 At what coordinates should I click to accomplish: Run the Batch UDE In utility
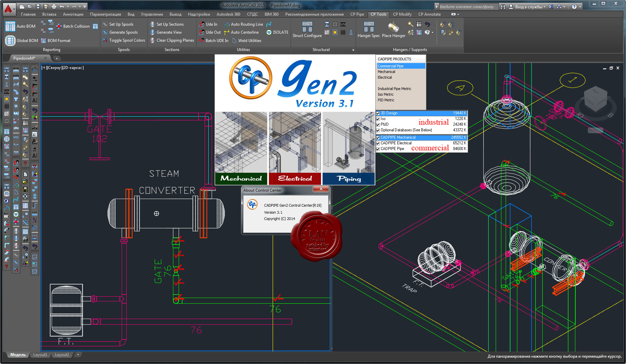point(213,41)
